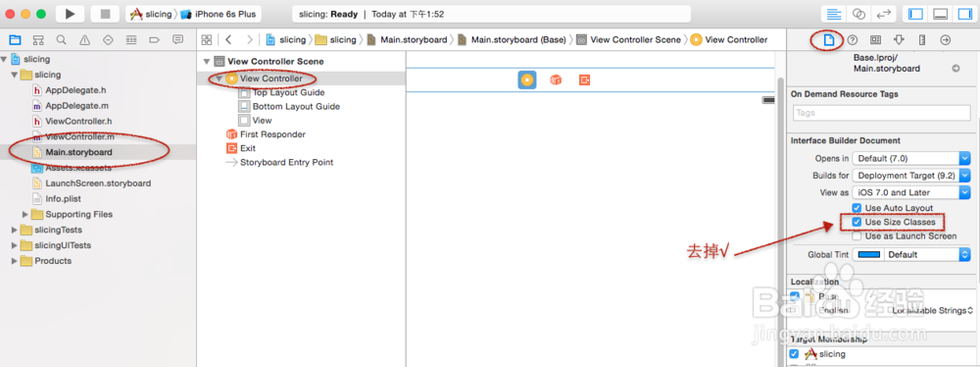This screenshot has width=980, height=367.
Task: Select First Responder cube in scene dock
Action: (555, 79)
